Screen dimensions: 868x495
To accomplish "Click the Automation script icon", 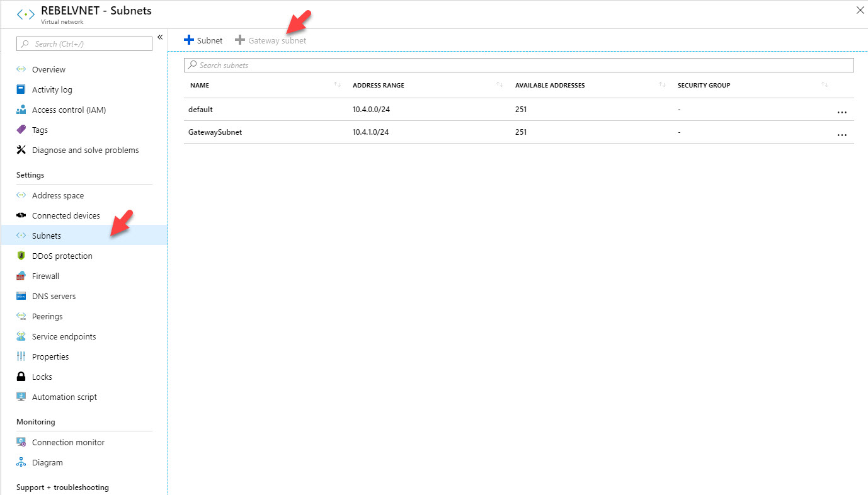I will [21, 397].
